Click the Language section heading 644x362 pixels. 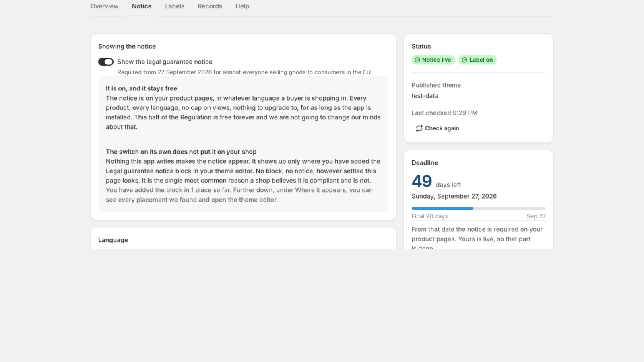click(x=113, y=240)
